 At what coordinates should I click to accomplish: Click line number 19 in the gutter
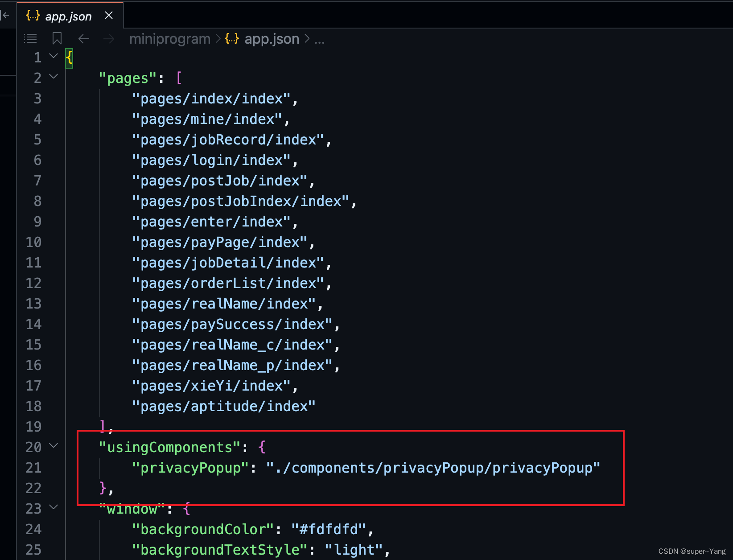[33, 427]
